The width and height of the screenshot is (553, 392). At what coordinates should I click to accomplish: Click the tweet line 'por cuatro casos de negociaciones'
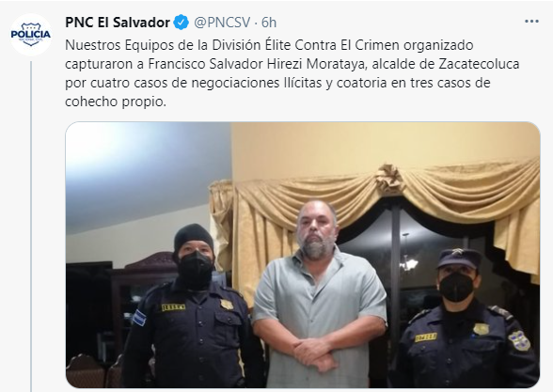click(277, 83)
